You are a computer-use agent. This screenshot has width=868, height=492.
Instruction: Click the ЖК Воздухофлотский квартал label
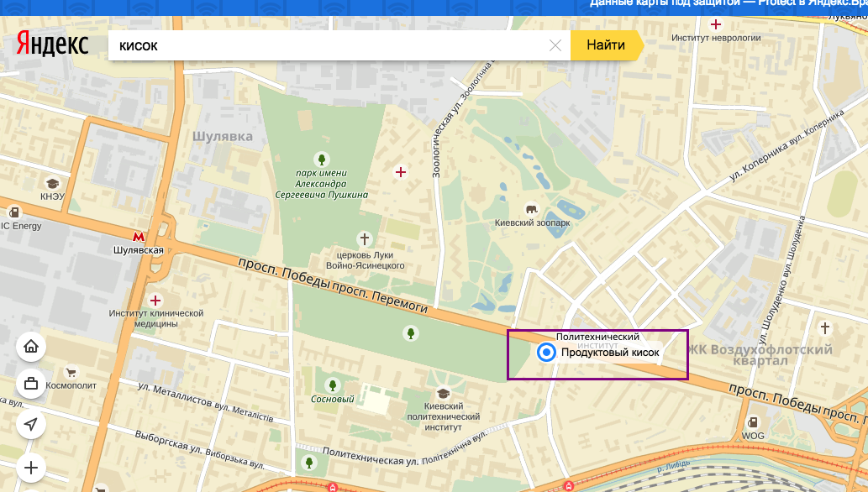tap(760, 355)
